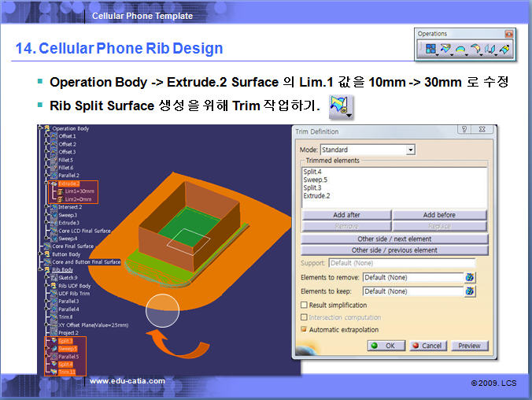Click the Boundary icon in Operations toolbar
532x400 pixels.
tap(460, 49)
